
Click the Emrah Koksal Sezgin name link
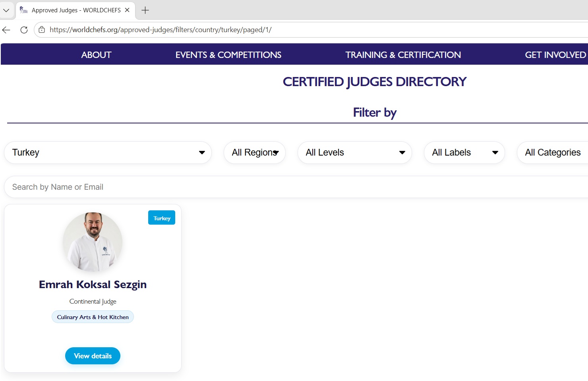[x=93, y=285]
